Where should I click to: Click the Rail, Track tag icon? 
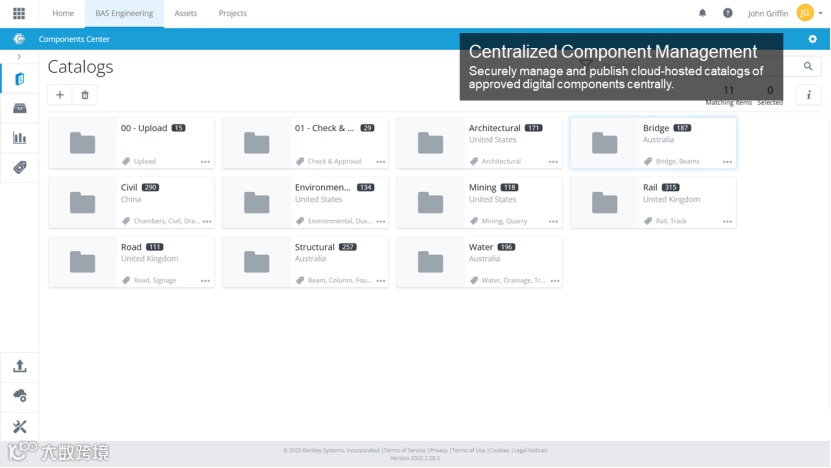648,221
